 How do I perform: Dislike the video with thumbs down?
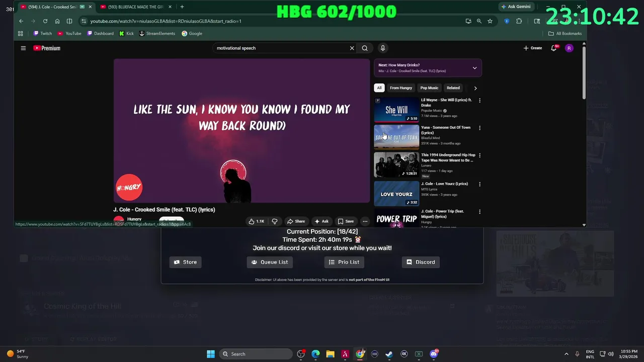[275, 221]
